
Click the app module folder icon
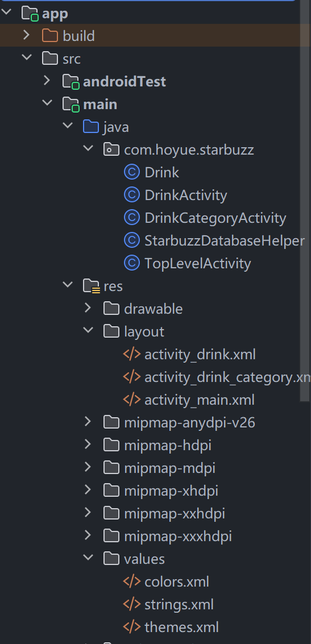30,14
